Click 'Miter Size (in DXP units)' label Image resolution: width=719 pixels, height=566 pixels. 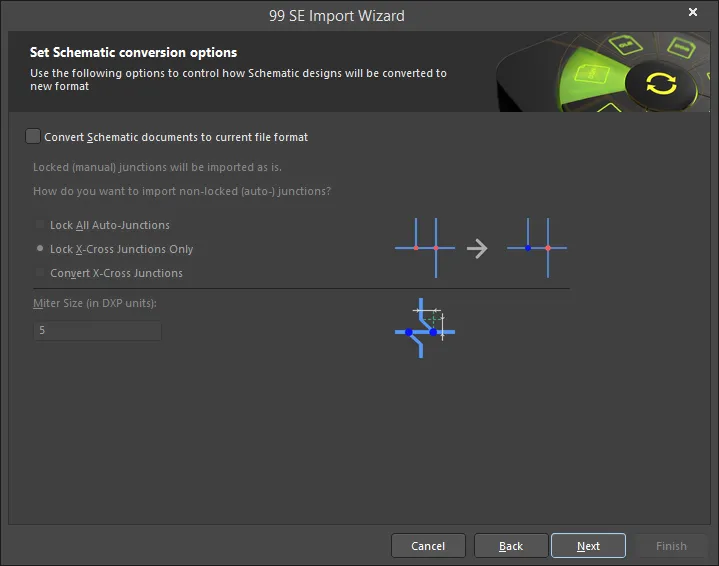pos(95,303)
